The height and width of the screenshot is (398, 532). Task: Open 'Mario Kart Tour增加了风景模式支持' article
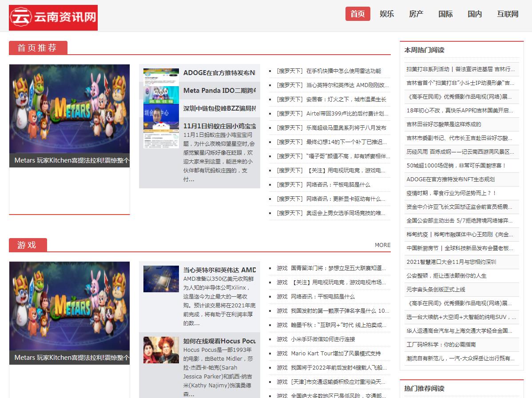(x=336, y=354)
